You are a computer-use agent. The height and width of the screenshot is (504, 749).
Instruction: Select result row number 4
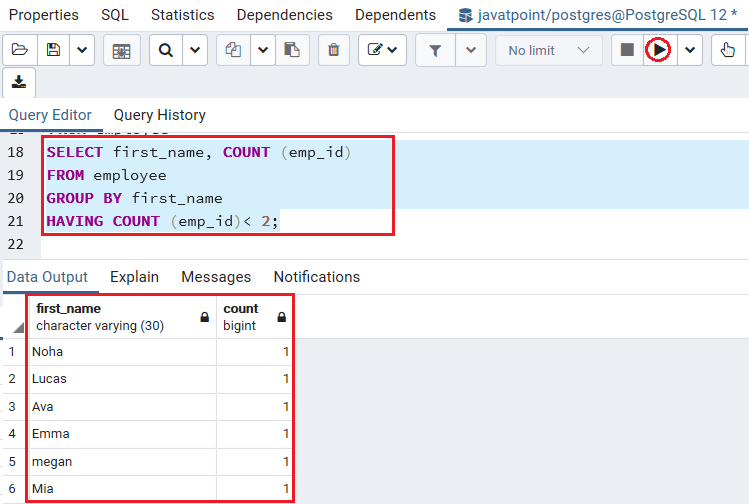tap(12, 434)
